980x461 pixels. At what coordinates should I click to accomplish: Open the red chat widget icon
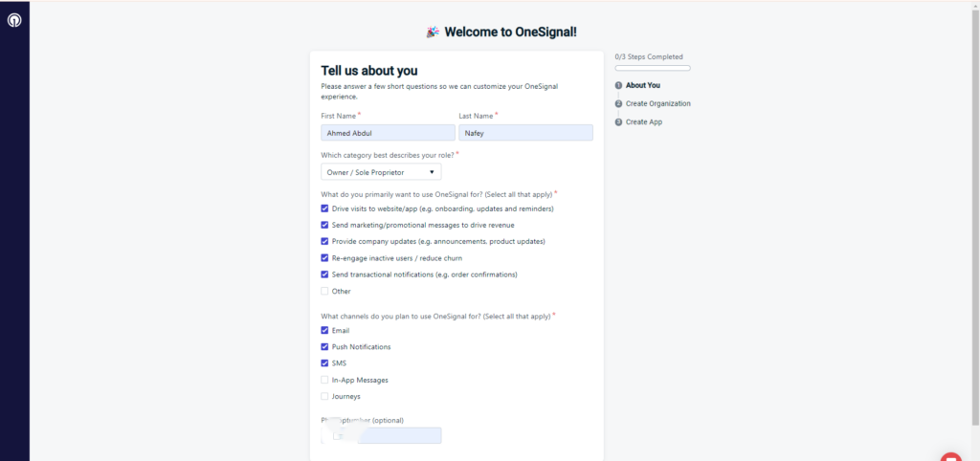tap(950, 457)
